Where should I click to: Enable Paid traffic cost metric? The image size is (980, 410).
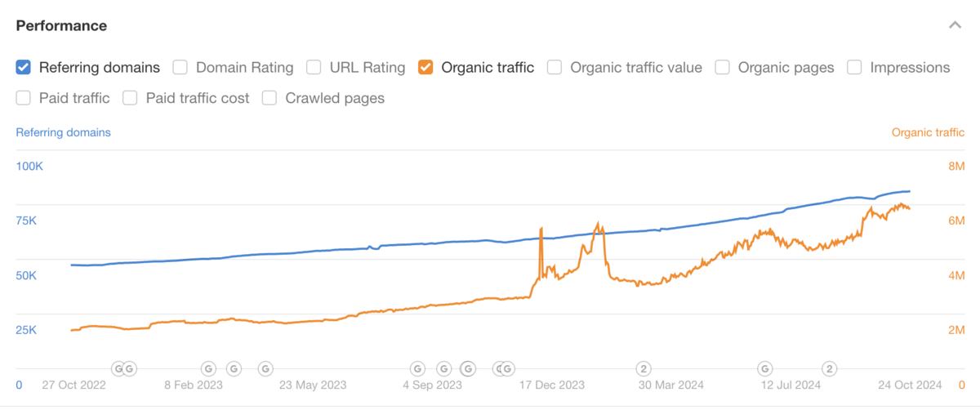pos(130,98)
